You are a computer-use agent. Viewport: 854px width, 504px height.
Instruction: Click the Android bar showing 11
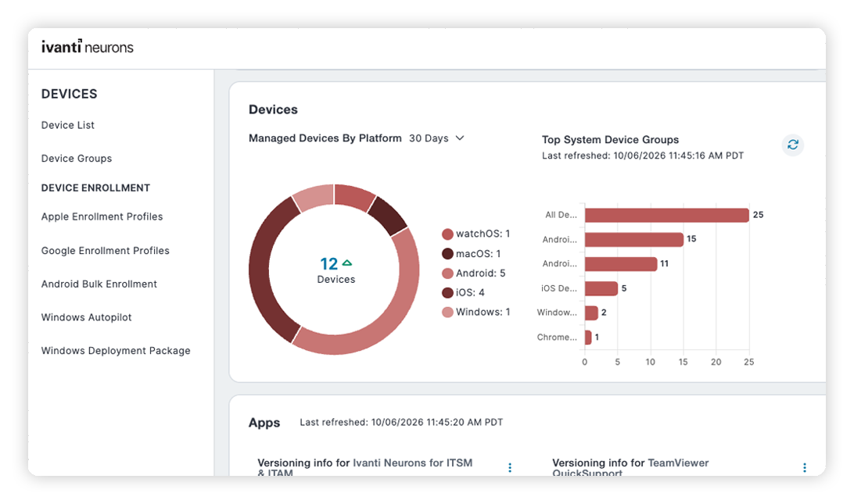(621, 264)
